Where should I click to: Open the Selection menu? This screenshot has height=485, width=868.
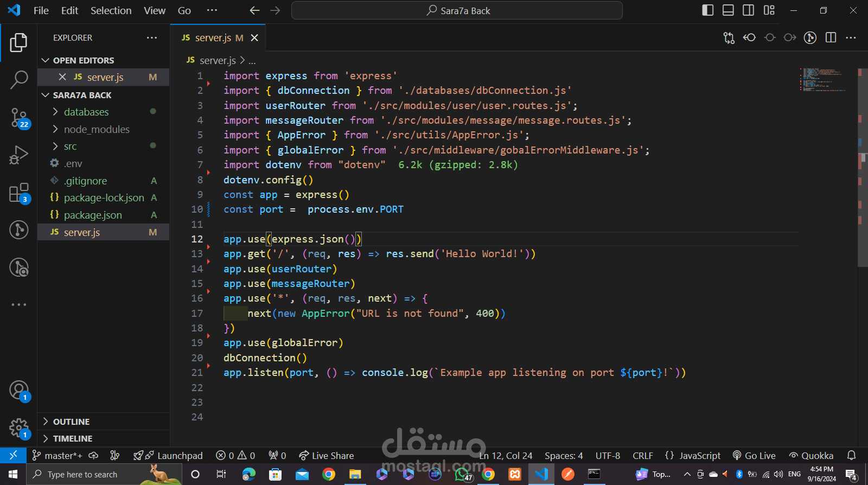coord(111,10)
